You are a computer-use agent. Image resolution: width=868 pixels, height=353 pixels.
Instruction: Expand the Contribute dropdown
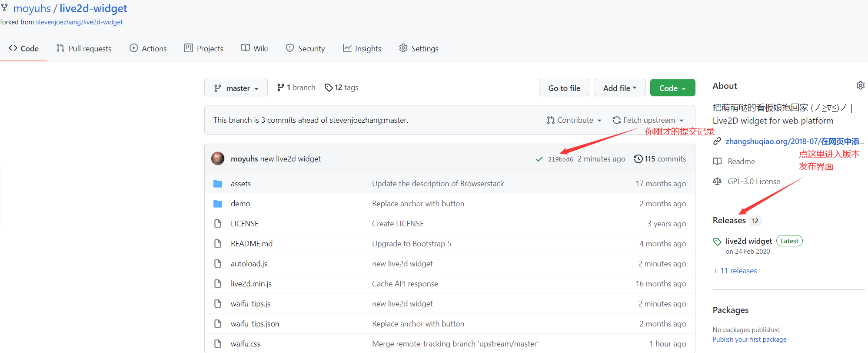pyautogui.click(x=574, y=120)
